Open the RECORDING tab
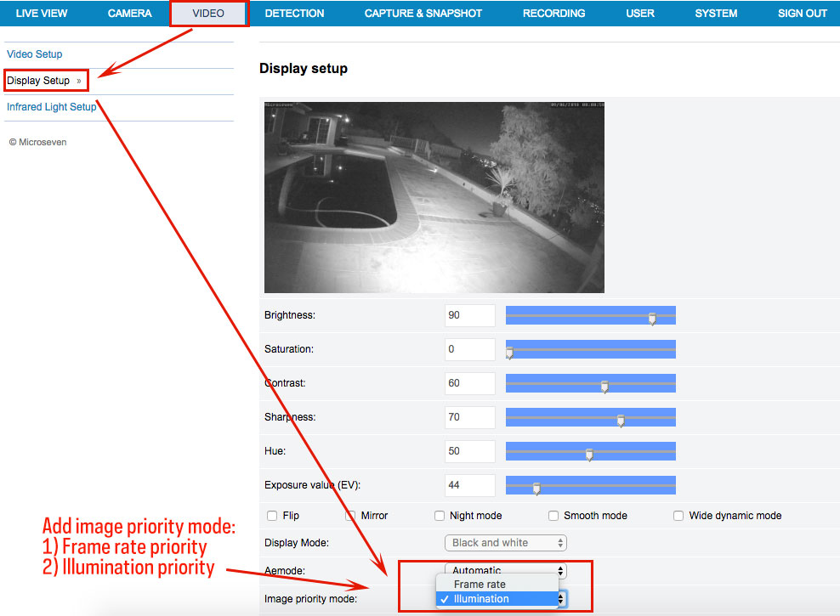This screenshot has width=840, height=616. click(x=553, y=14)
